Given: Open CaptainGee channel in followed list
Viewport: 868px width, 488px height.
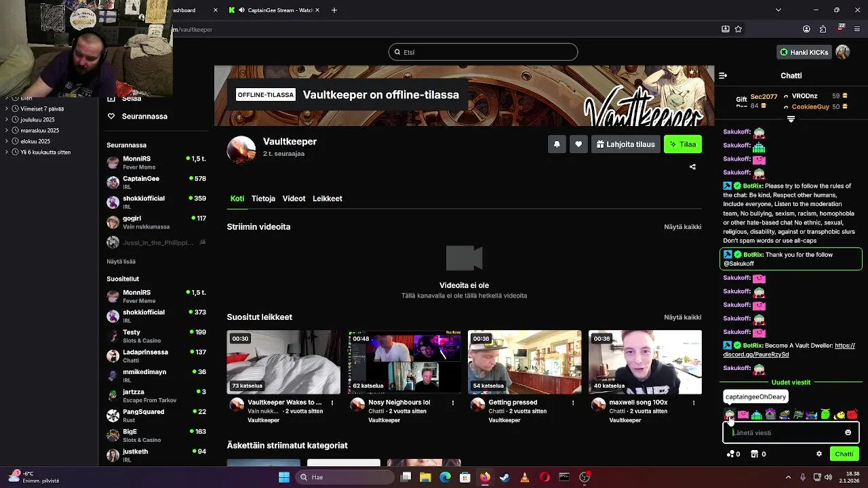Looking at the screenshot, I should (156, 182).
